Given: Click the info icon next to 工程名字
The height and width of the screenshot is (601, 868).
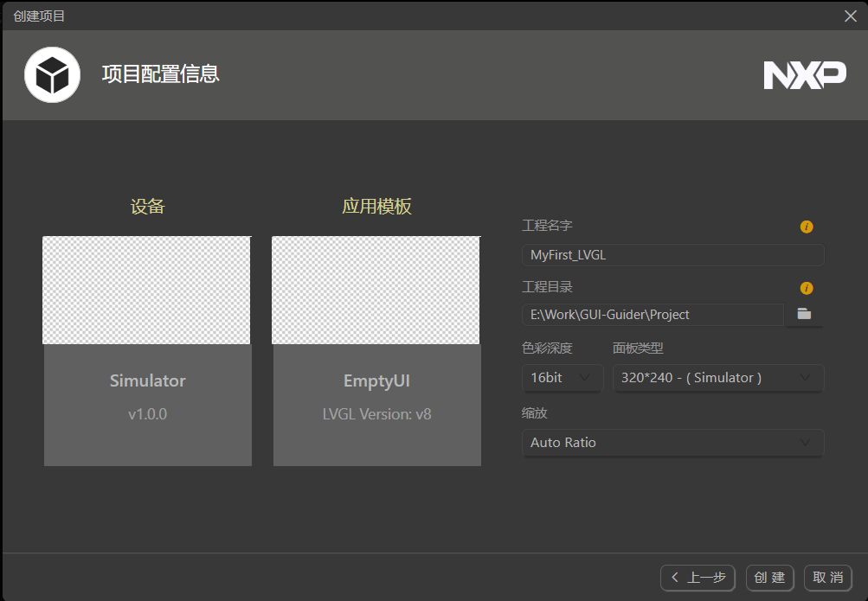Looking at the screenshot, I should pos(806,227).
